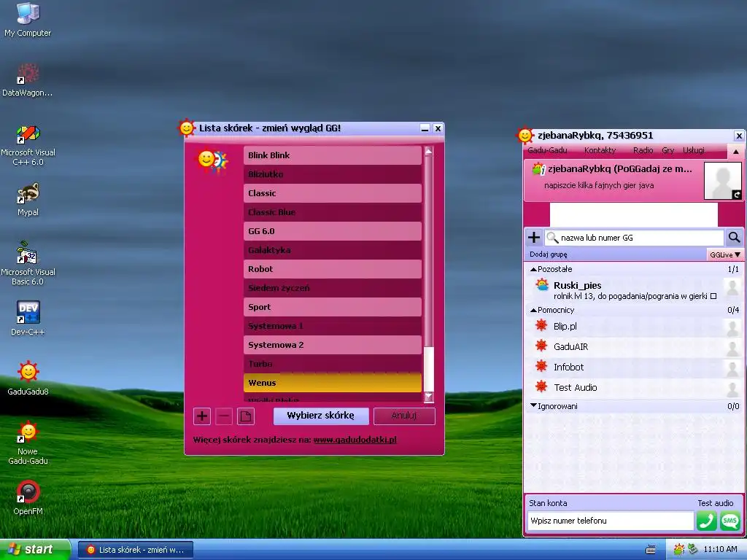Click the menu collapse up arrow in Gadu-Gadu
Viewport: 747px width, 560px height.
click(735, 152)
